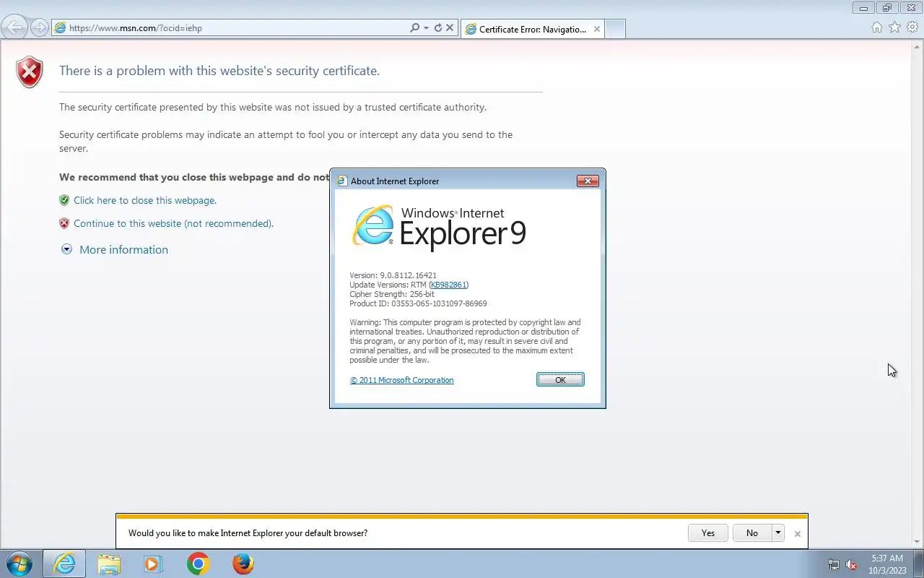Screen dimensions: 924x578
Task: Click here to close this webpage link
Action: coord(145,200)
